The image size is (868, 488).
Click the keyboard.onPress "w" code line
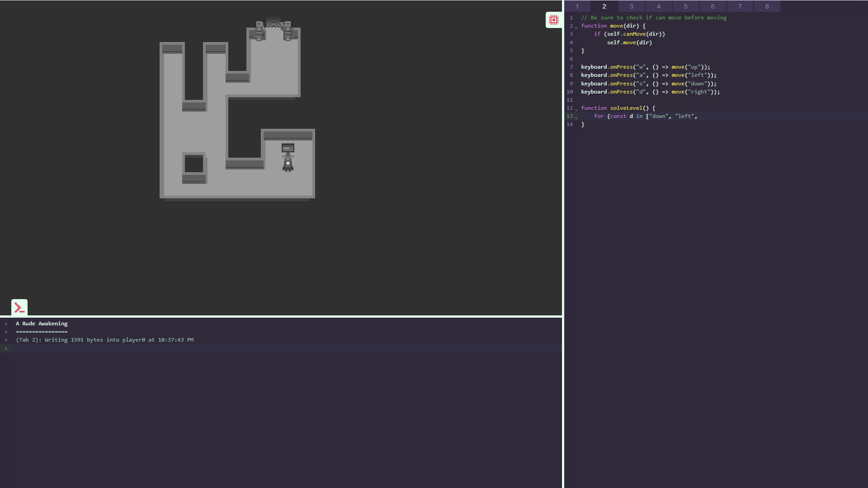coord(645,67)
